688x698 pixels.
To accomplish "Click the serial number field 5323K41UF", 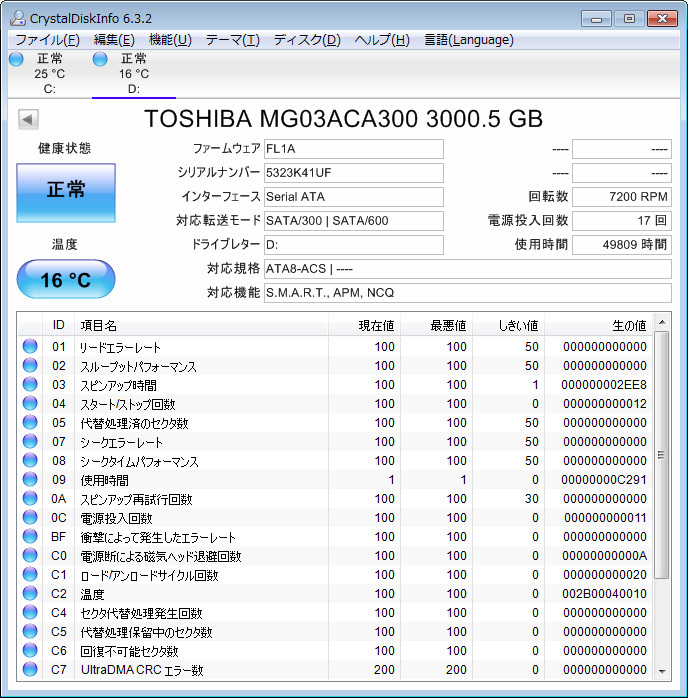I will pos(353,172).
